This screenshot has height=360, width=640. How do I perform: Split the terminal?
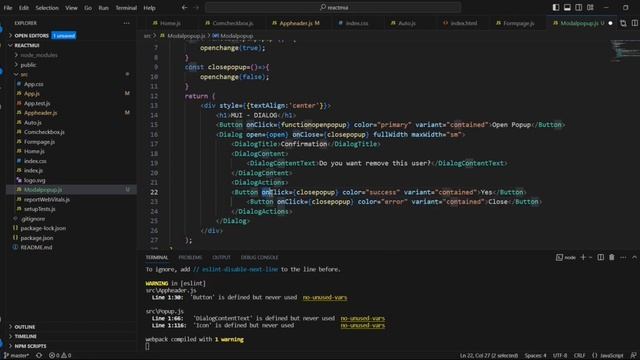coord(600,257)
